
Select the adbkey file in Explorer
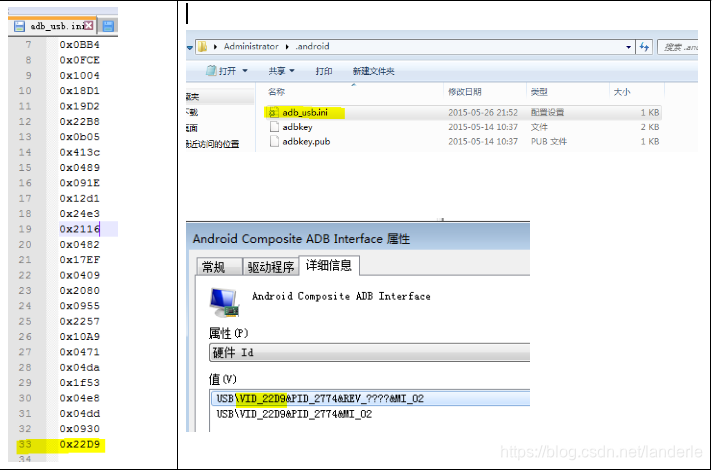[x=462, y=127]
